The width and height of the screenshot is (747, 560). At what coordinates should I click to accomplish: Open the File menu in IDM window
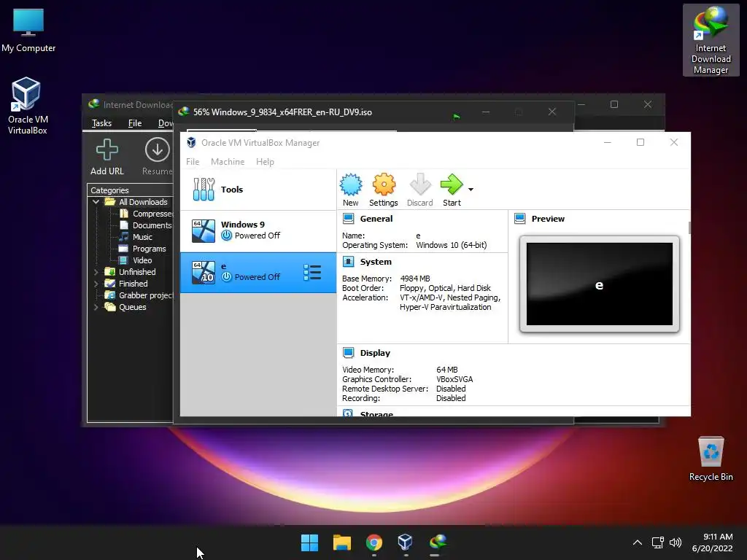coord(135,123)
